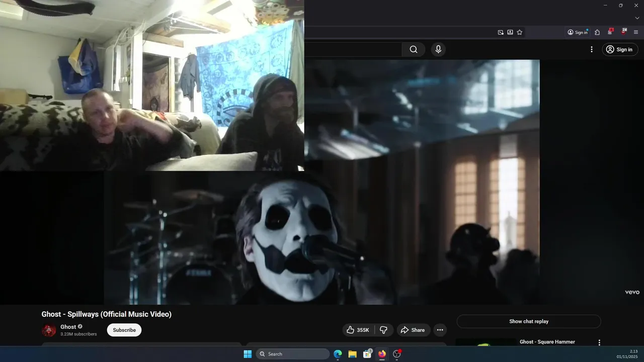The image size is (644, 362).
Task: Subscribe to the Ghost channel
Action: point(124,330)
